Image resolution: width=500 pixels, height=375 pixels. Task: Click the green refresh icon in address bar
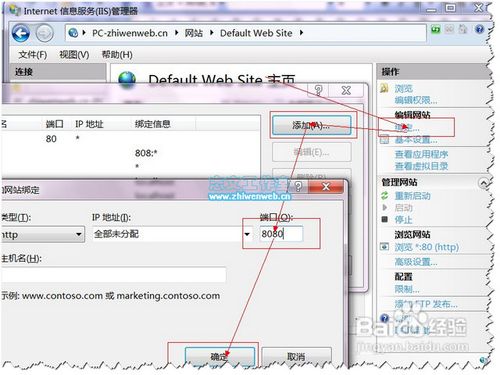[435, 29]
